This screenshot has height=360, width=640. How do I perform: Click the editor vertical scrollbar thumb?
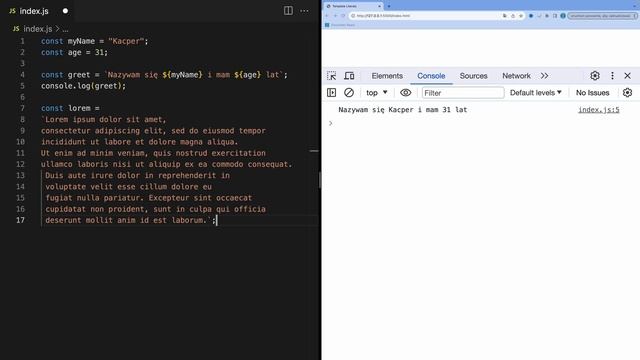click(x=320, y=180)
